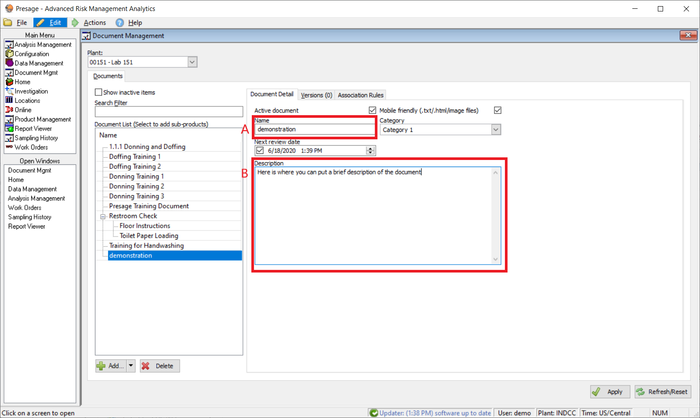Click the Analysis Management icon in Main Menu

[x=9, y=45]
